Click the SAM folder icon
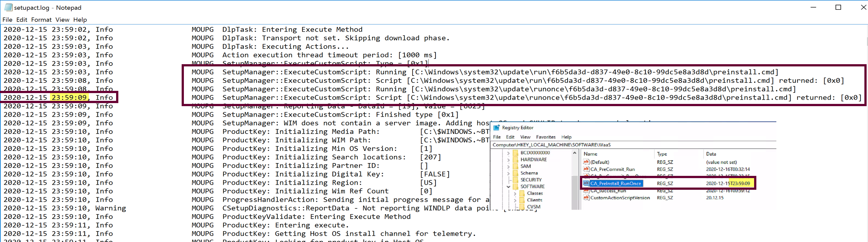The image size is (868, 242). coord(516,166)
